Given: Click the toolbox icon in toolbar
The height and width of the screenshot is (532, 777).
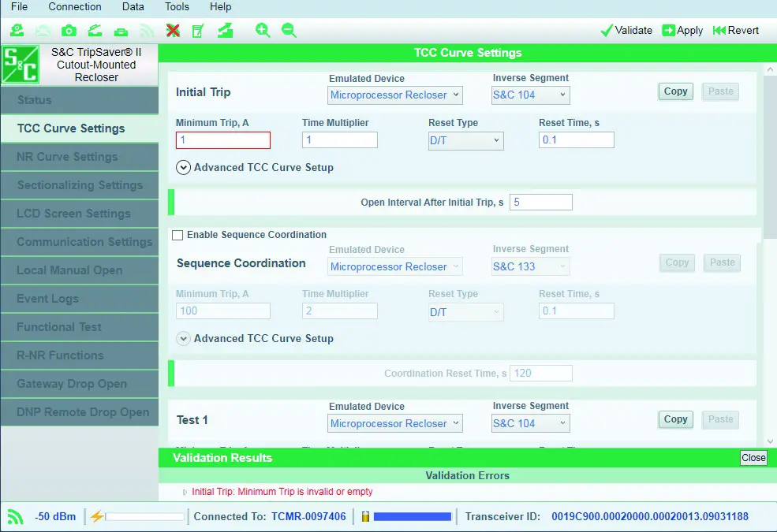Looking at the screenshot, I should (x=121, y=32).
